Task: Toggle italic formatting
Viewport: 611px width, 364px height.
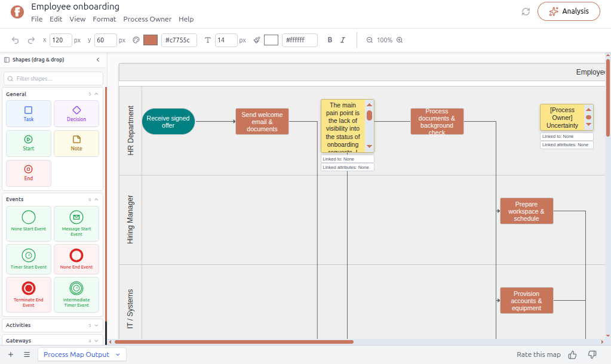Action: coord(343,40)
